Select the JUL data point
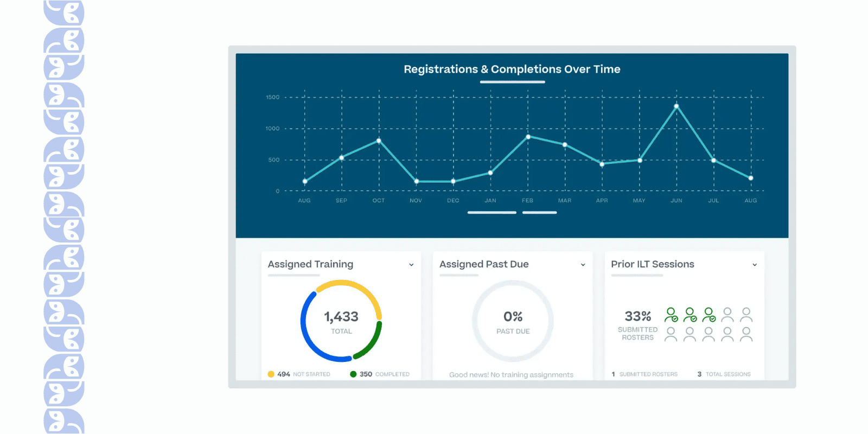This screenshot has height=434, width=868. pos(713,160)
